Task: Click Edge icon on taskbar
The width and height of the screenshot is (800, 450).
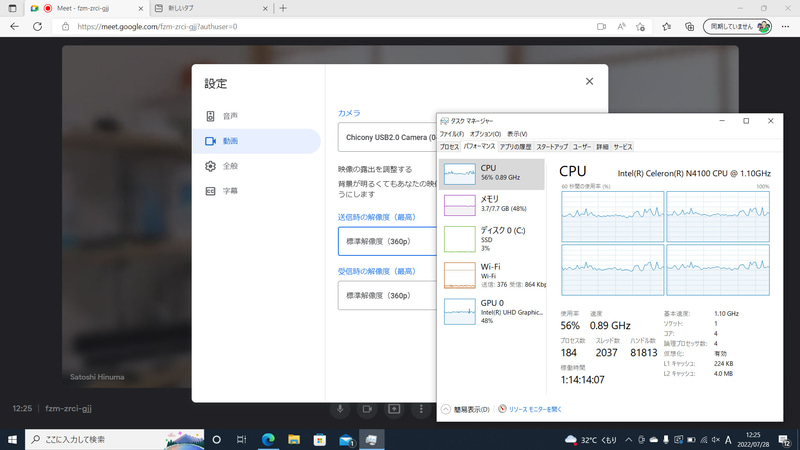Action: (268, 439)
